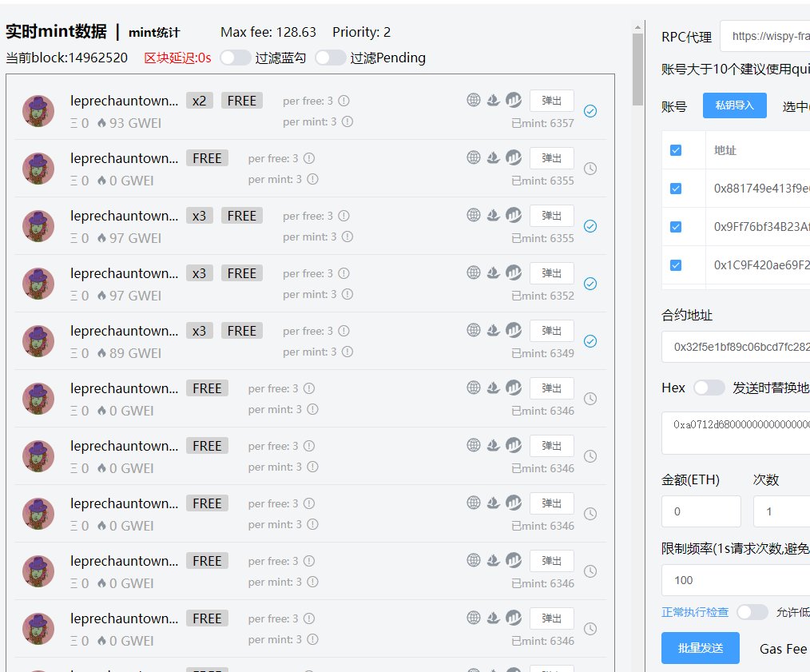Focus the 金额(ETH) amount field
This screenshot has height=672, width=810.
pos(701,511)
